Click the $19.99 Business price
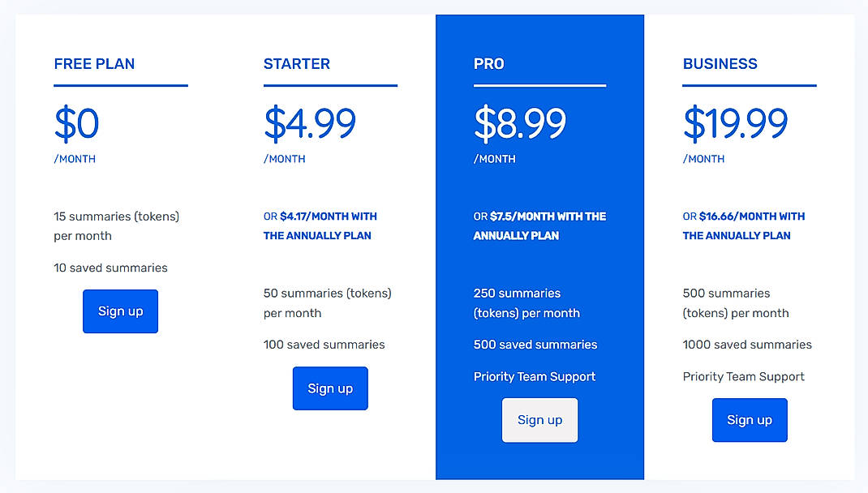868x493 pixels. (735, 124)
